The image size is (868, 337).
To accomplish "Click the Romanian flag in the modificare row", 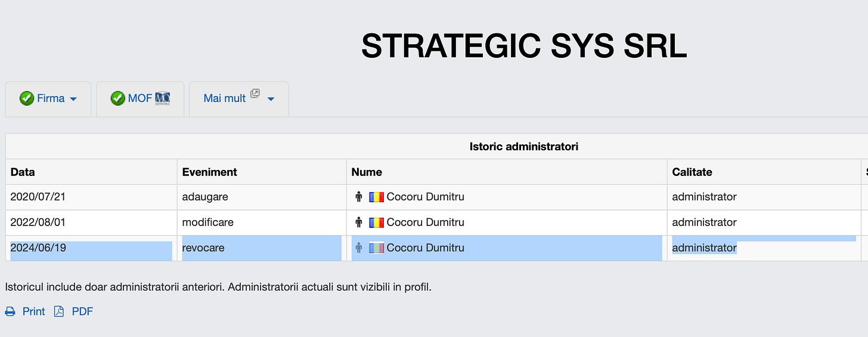I will tap(376, 222).
